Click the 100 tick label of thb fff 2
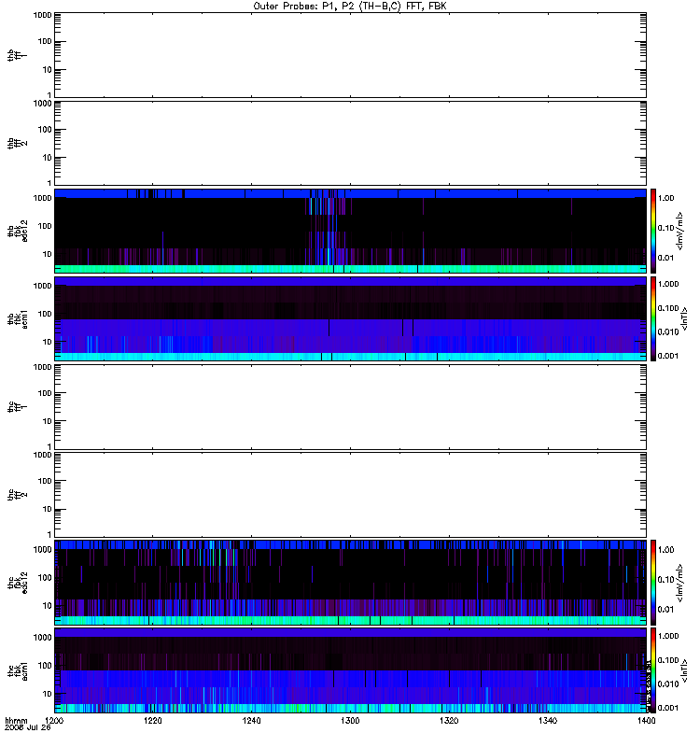 (x=45, y=129)
